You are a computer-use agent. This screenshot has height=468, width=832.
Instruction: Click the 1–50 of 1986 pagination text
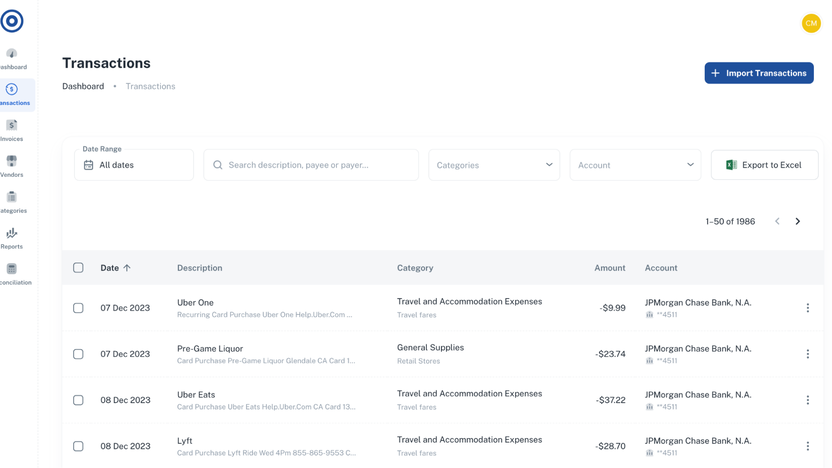[x=730, y=221]
